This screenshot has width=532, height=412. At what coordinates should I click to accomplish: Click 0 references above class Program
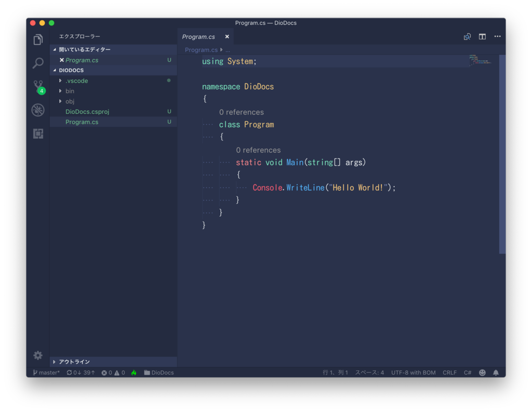241,112
